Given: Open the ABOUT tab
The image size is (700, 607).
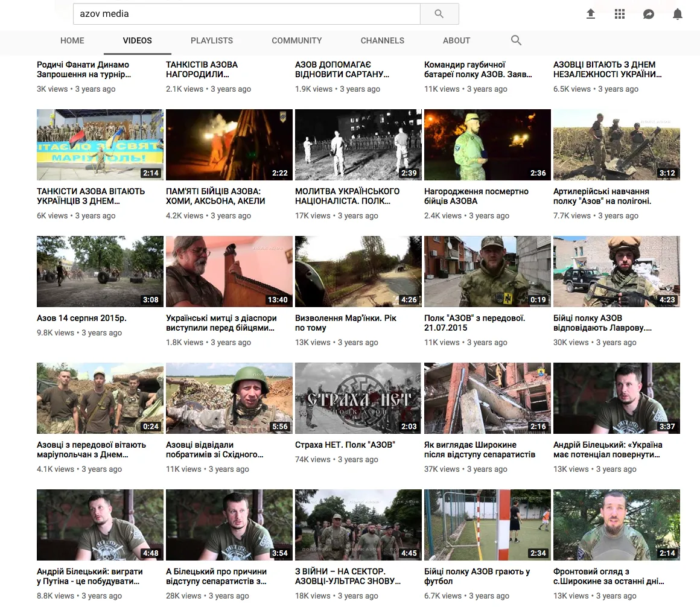Looking at the screenshot, I should tap(456, 40).
